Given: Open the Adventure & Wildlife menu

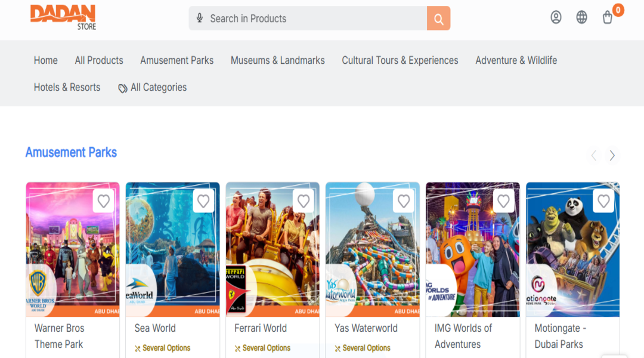Looking at the screenshot, I should (516, 60).
